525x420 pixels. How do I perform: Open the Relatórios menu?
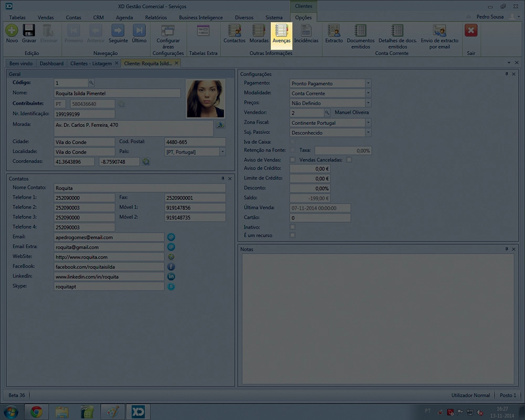155,17
